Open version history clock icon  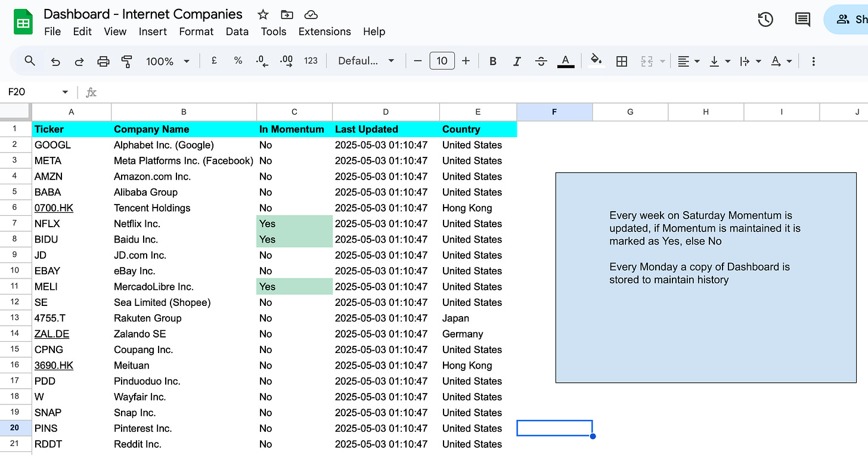point(765,19)
